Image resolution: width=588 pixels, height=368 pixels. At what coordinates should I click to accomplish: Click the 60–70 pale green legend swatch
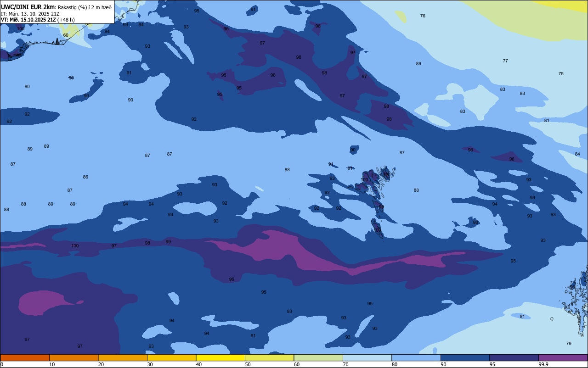318,357
